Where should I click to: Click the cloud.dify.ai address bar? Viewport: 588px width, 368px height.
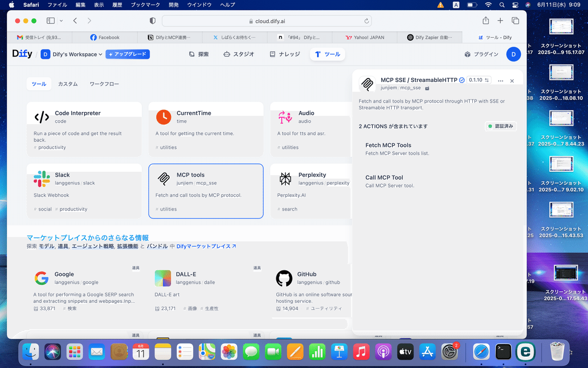click(267, 21)
